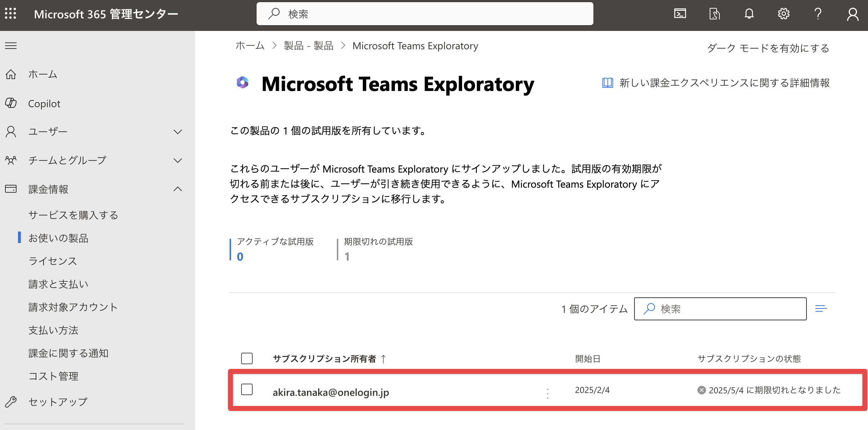Click ホーム breadcrumb link
The width and height of the screenshot is (868, 430).
click(250, 46)
